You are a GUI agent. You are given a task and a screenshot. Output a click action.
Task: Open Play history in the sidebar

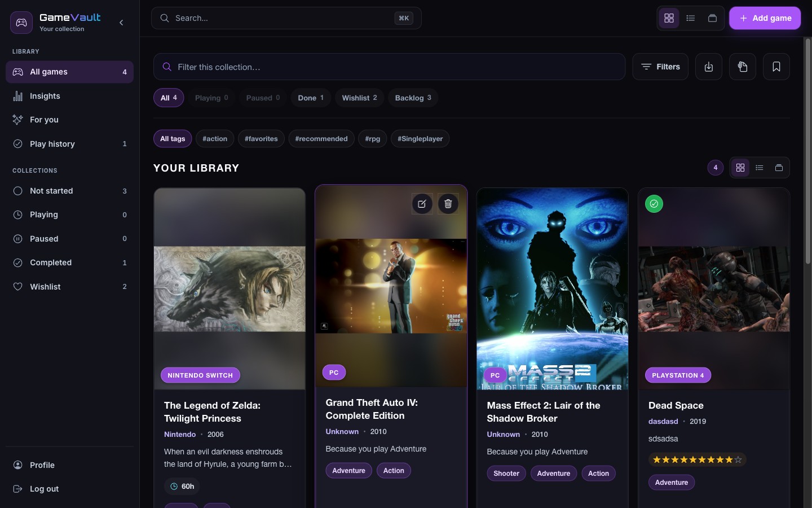[x=69, y=144]
